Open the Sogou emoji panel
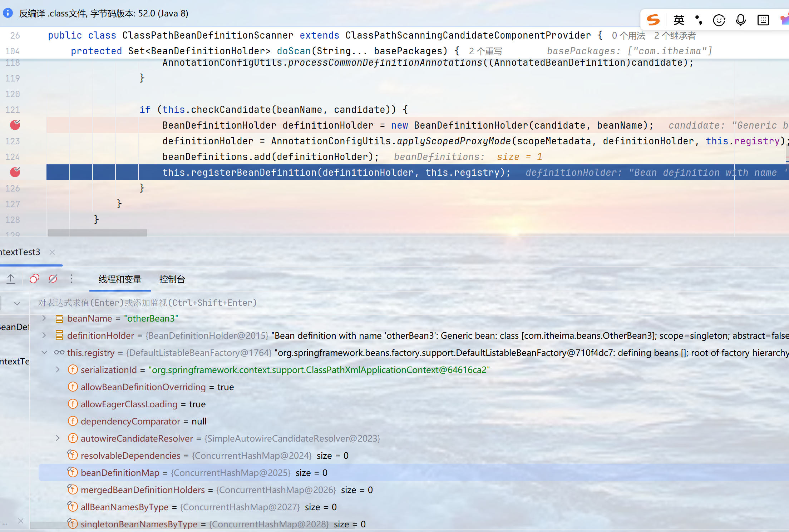 click(x=719, y=20)
